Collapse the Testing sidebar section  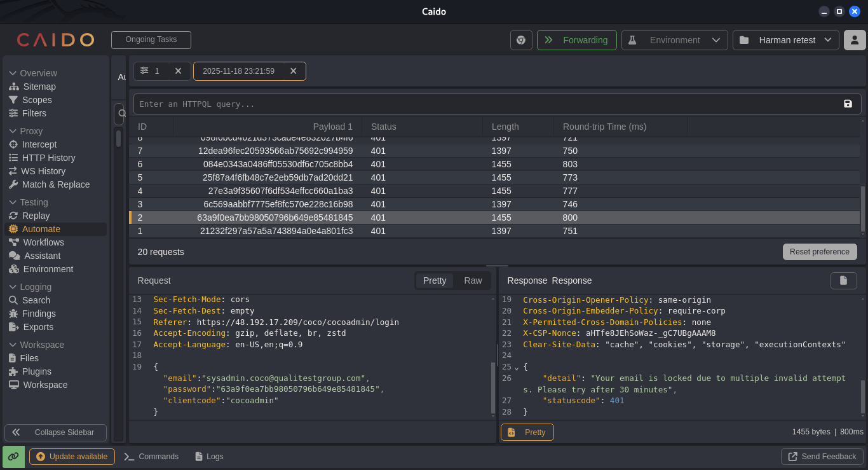click(13, 202)
